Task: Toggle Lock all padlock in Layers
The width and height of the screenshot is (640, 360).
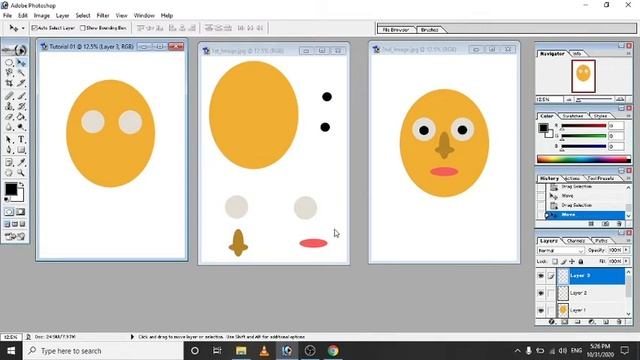Action: pos(581,261)
